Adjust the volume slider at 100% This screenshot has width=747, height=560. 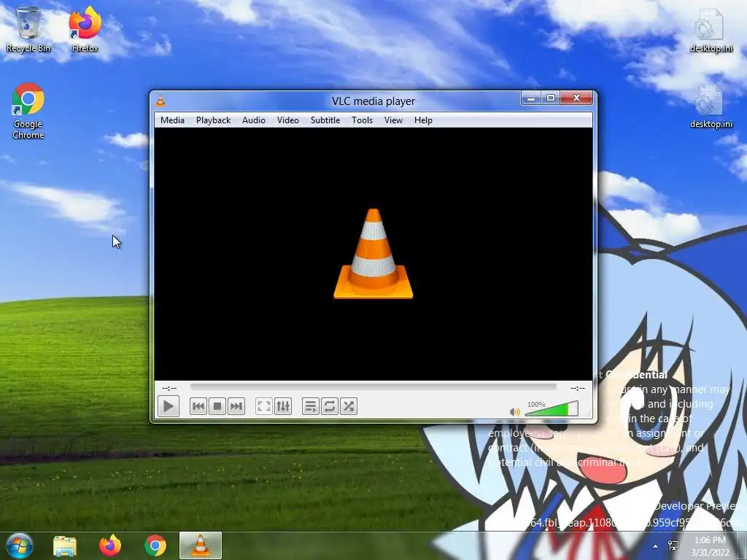pos(551,409)
